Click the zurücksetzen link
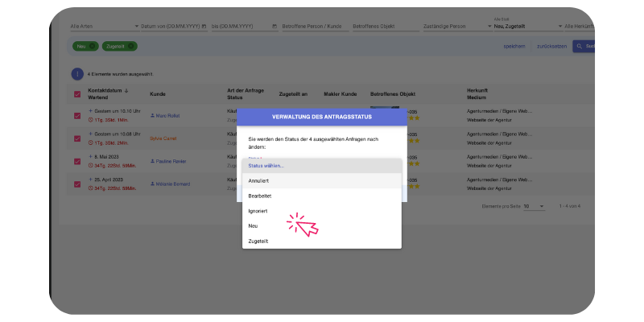The width and height of the screenshot is (644, 322). 551,47
